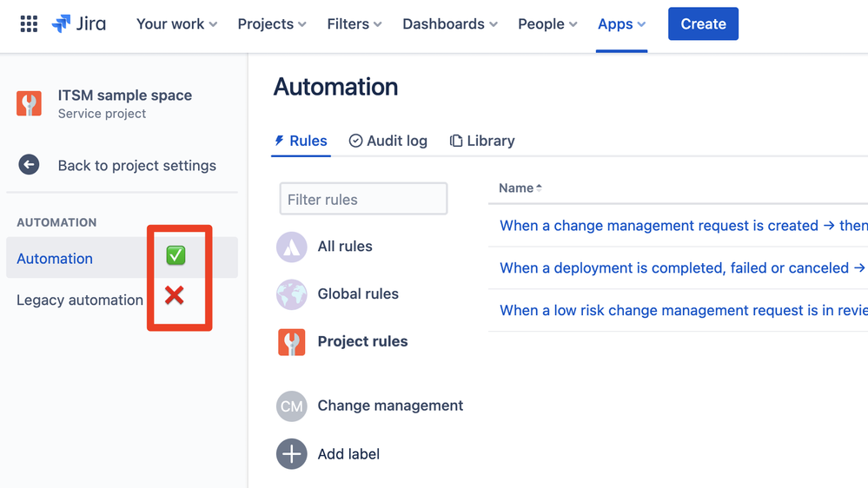Image resolution: width=868 pixels, height=488 pixels.
Task: Switch to the Rules tab
Action: (x=301, y=141)
